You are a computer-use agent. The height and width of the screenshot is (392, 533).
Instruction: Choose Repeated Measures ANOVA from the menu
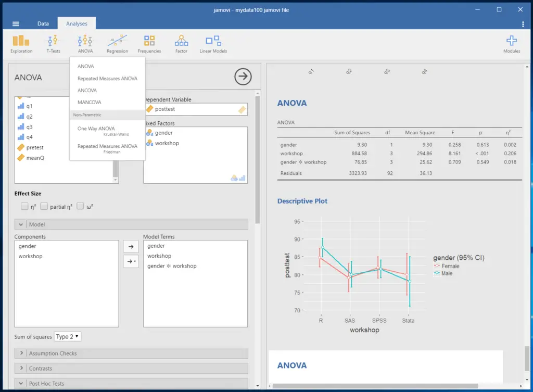point(107,79)
